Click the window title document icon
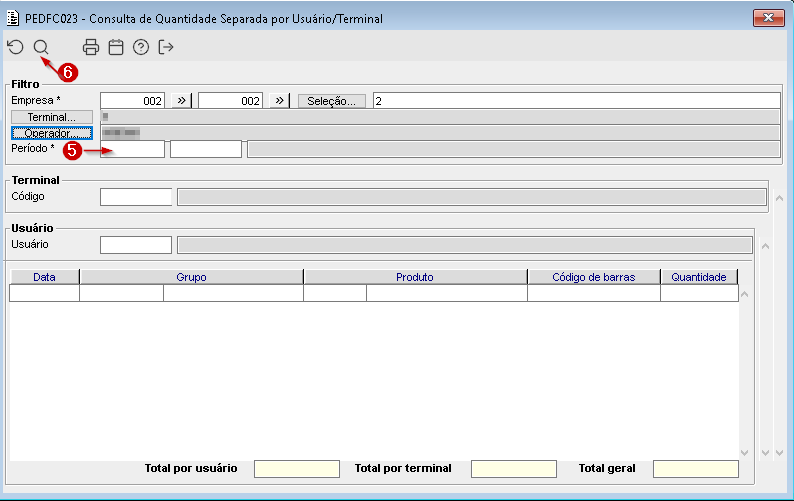The height and width of the screenshot is (501, 794). point(13,18)
